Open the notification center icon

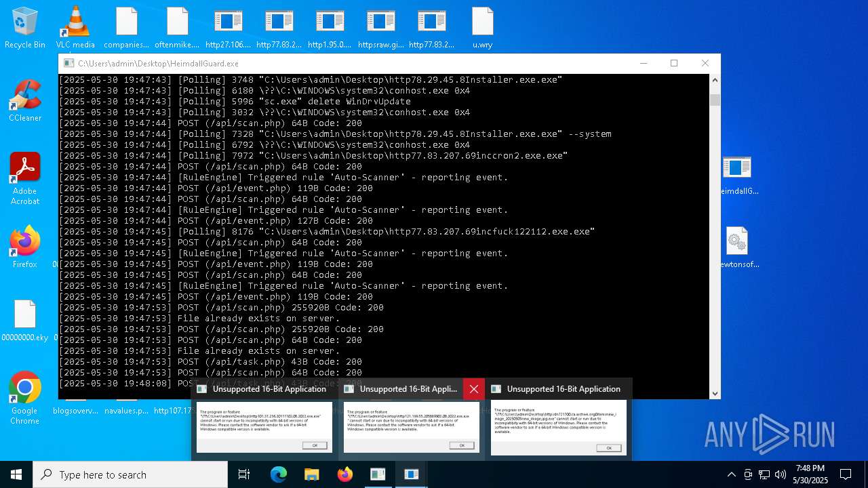[846, 474]
